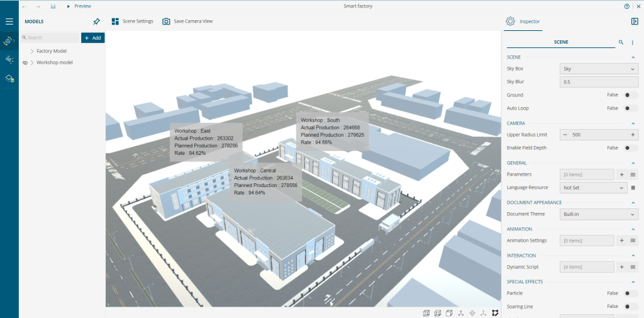The height and width of the screenshot is (318, 644).
Task: Expand the Factory Model tree node
Action: [x=31, y=51]
